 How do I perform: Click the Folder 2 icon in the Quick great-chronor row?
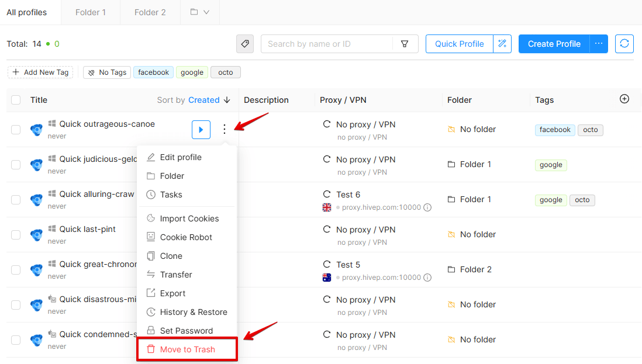[x=451, y=269]
